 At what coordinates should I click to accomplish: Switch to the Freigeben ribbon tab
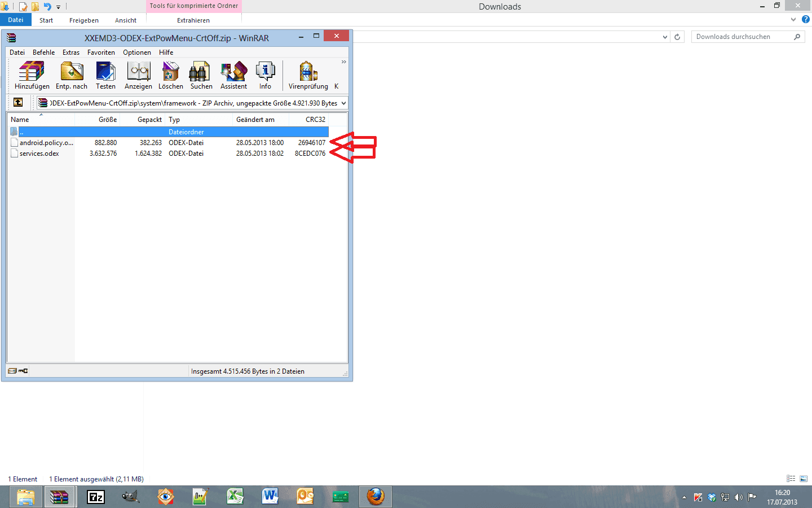pos(84,20)
